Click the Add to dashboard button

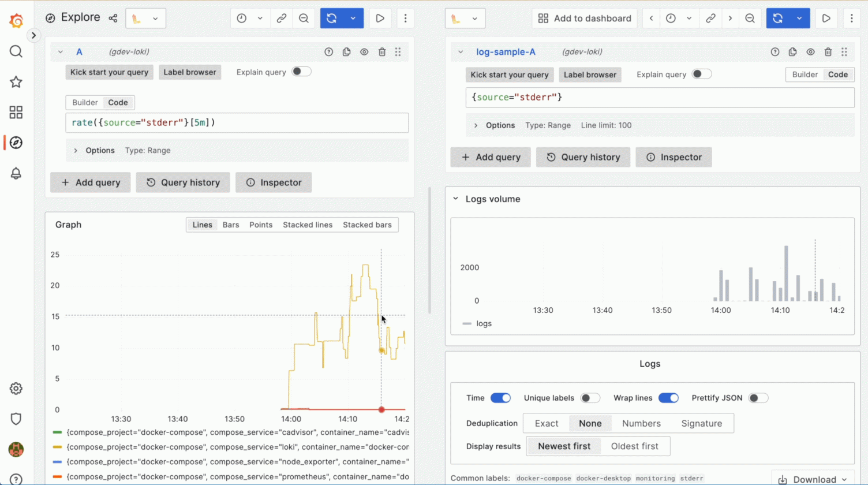(x=585, y=18)
